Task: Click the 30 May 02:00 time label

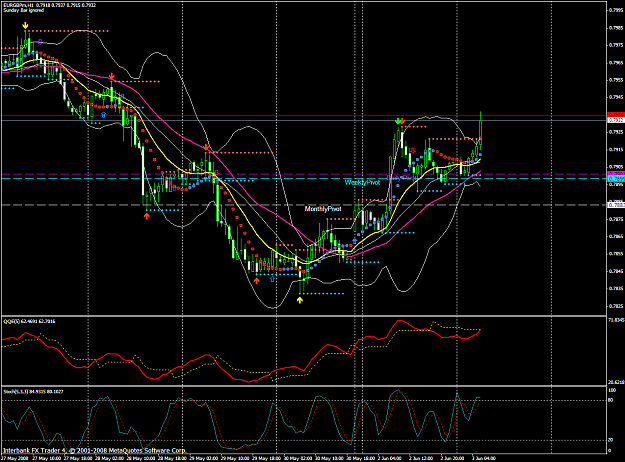Action: tap(297, 458)
